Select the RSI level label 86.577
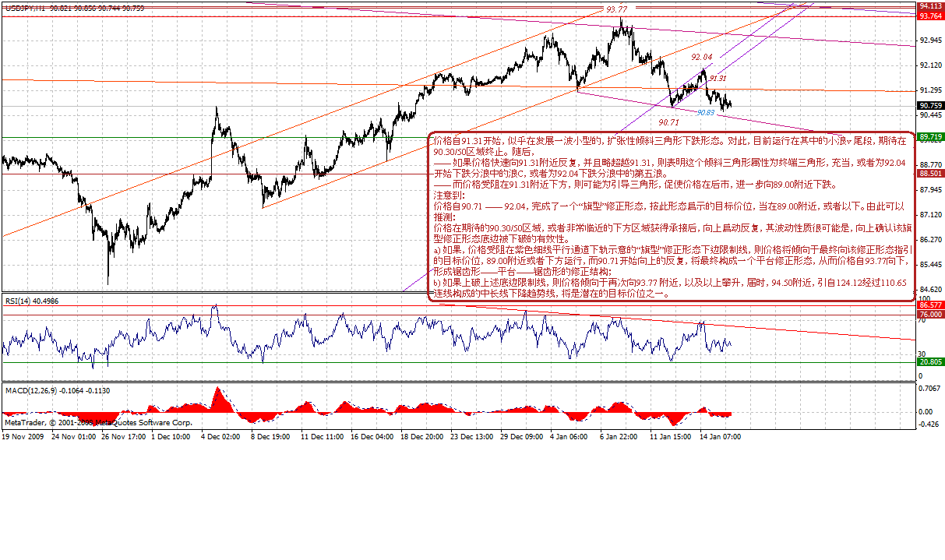 click(931, 305)
